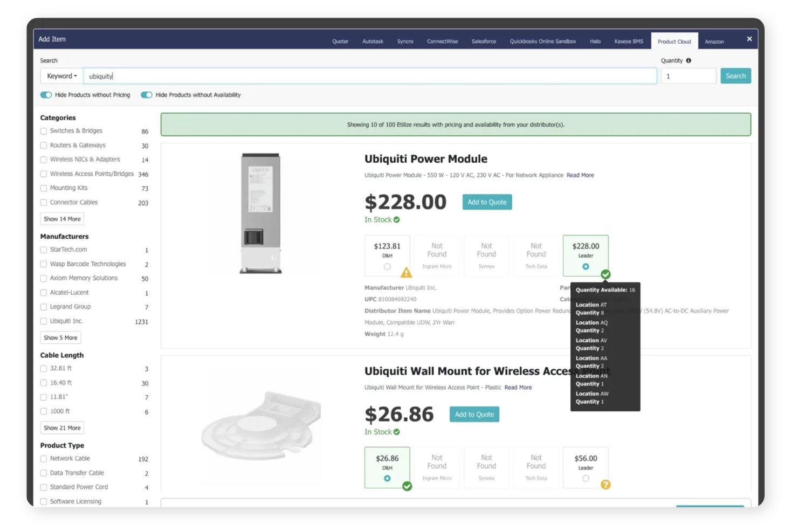Select the Leader $56.00 radio button
Image resolution: width=798 pixels, height=532 pixels.
[586, 478]
